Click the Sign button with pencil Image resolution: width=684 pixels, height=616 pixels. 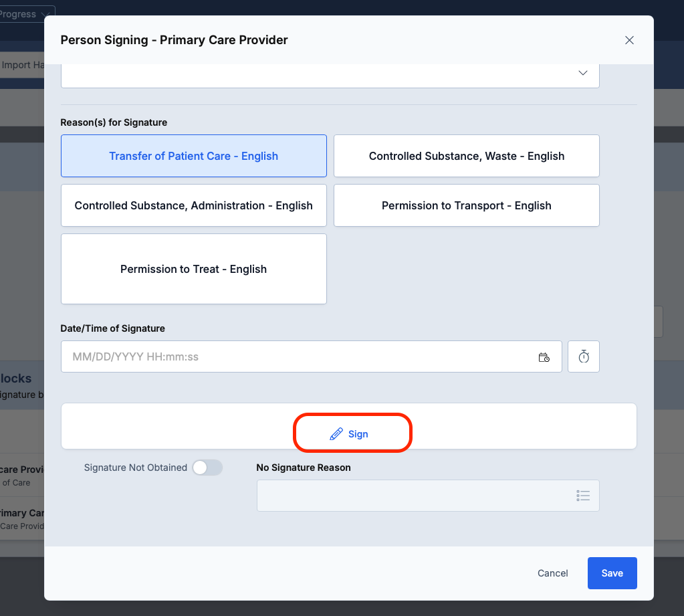tap(350, 434)
